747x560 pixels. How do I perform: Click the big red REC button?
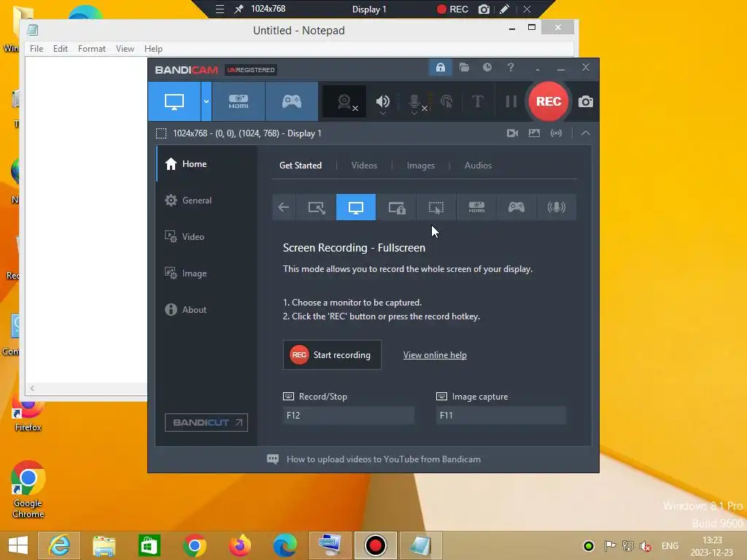point(549,101)
